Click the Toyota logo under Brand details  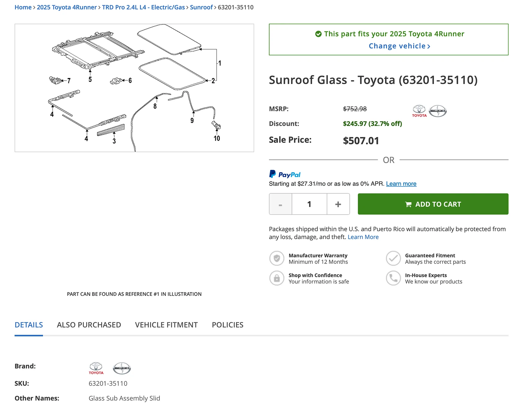(96, 368)
